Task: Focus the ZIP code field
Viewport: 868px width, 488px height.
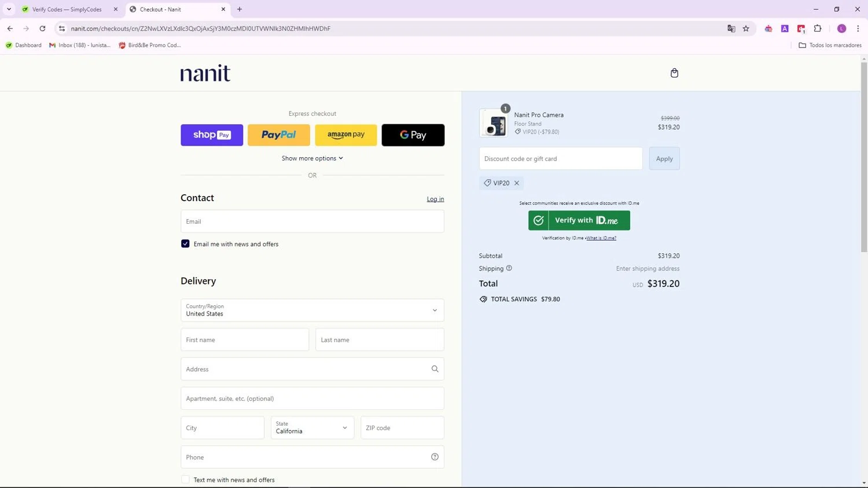Action: tap(402, 428)
